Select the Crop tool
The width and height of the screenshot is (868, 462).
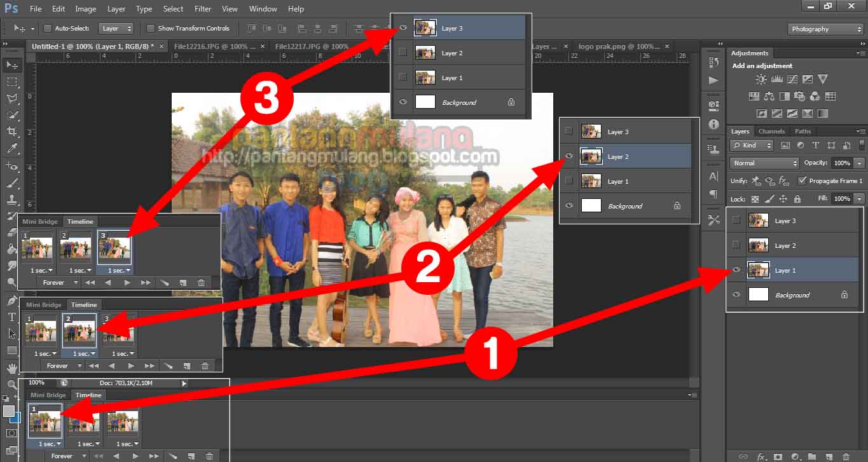pos(12,132)
